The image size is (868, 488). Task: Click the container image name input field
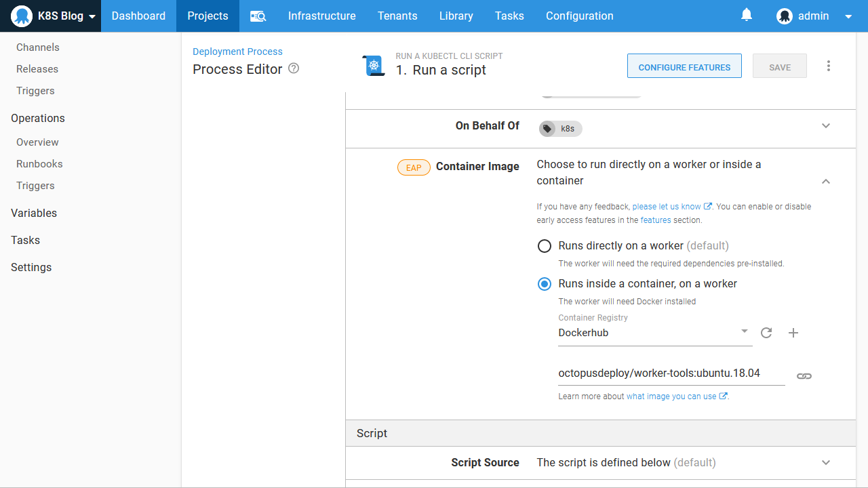tap(671, 373)
